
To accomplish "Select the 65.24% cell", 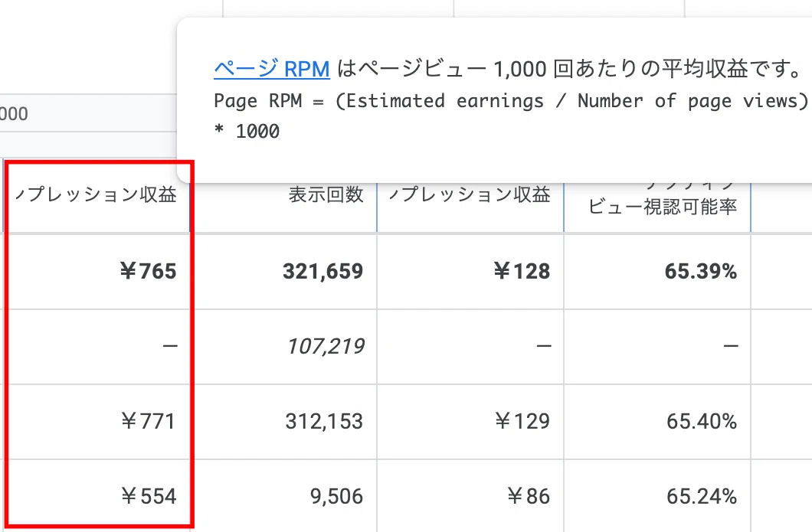I will pos(702,496).
